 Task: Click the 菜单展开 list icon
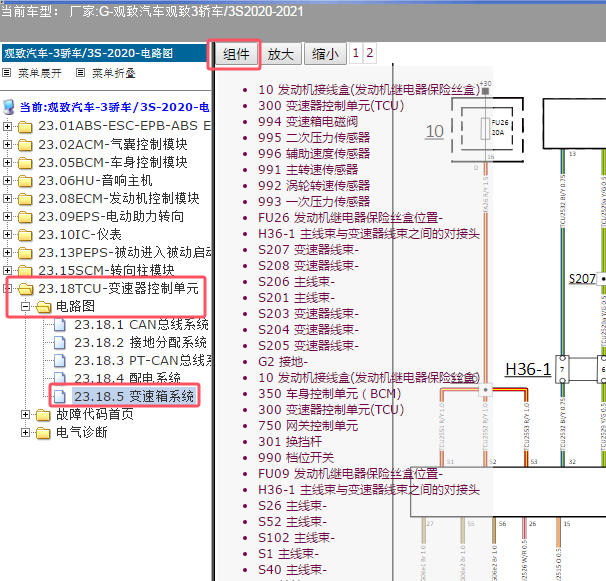coord(7,73)
